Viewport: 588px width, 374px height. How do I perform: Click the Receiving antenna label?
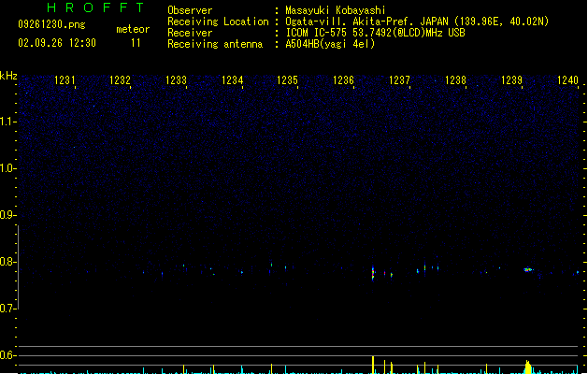pos(215,44)
